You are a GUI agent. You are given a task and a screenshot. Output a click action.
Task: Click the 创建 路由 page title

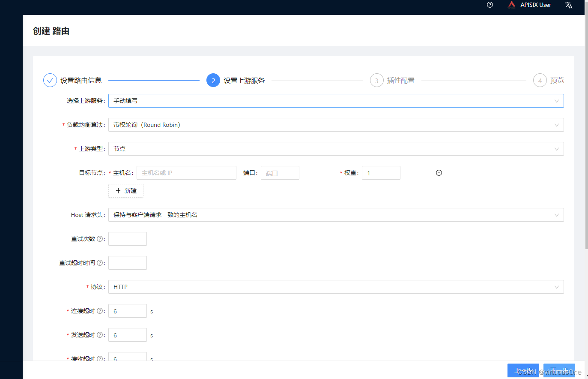[51, 31]
